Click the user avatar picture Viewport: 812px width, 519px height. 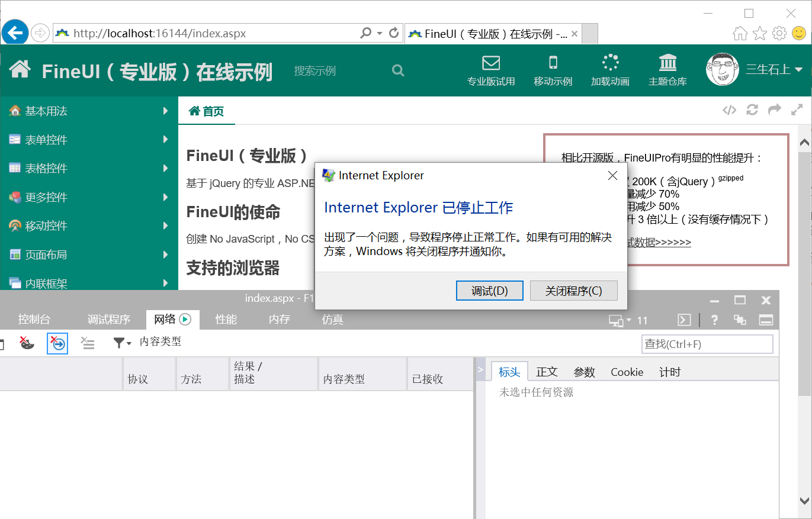click(723, 69)
